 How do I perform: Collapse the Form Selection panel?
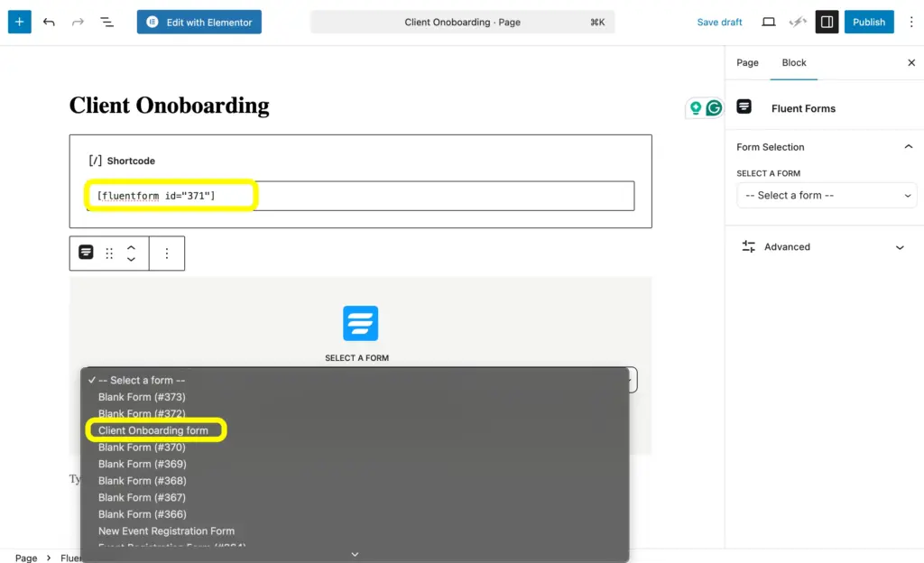click(908, 147)
